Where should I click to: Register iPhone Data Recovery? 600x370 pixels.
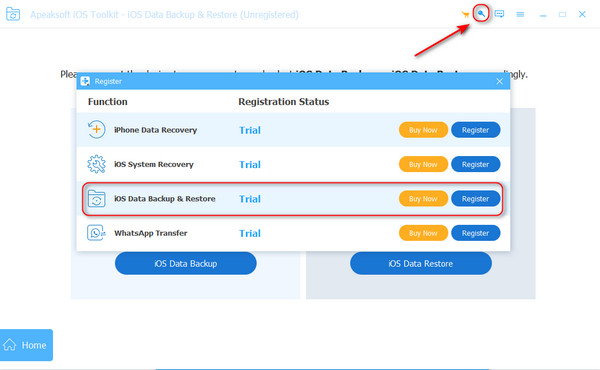point(476,130)
